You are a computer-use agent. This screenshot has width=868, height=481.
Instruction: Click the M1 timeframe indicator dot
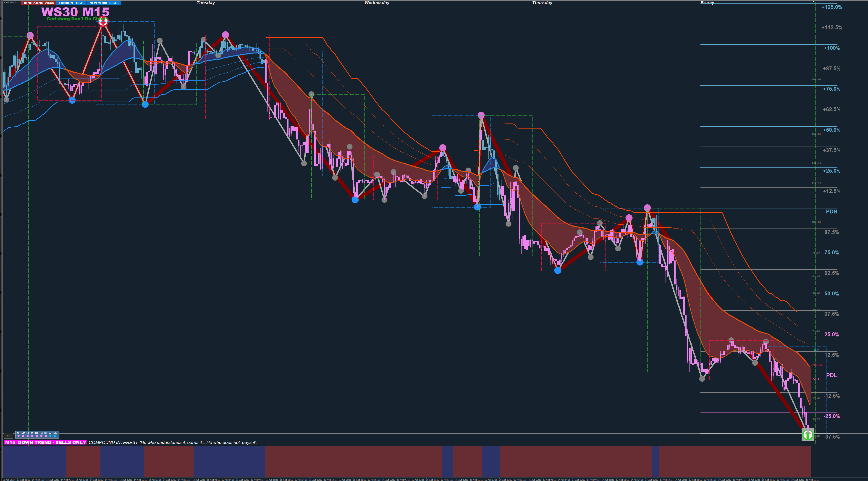18,436
